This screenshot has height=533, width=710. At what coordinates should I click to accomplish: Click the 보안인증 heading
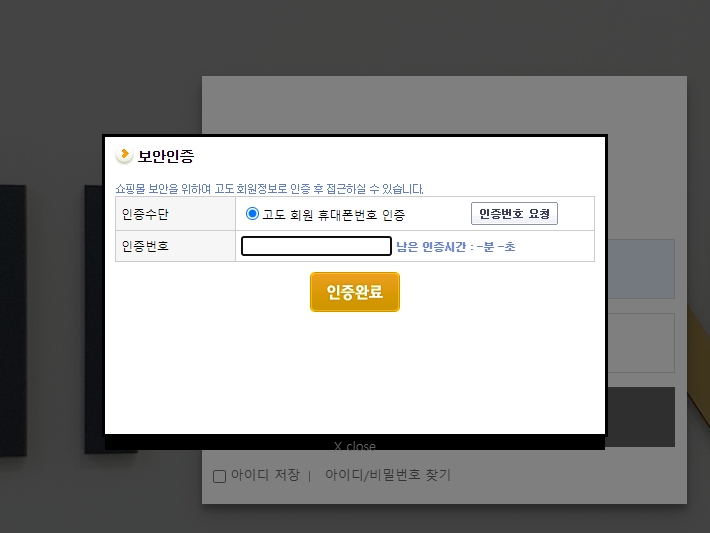click(x=166, y=156)
